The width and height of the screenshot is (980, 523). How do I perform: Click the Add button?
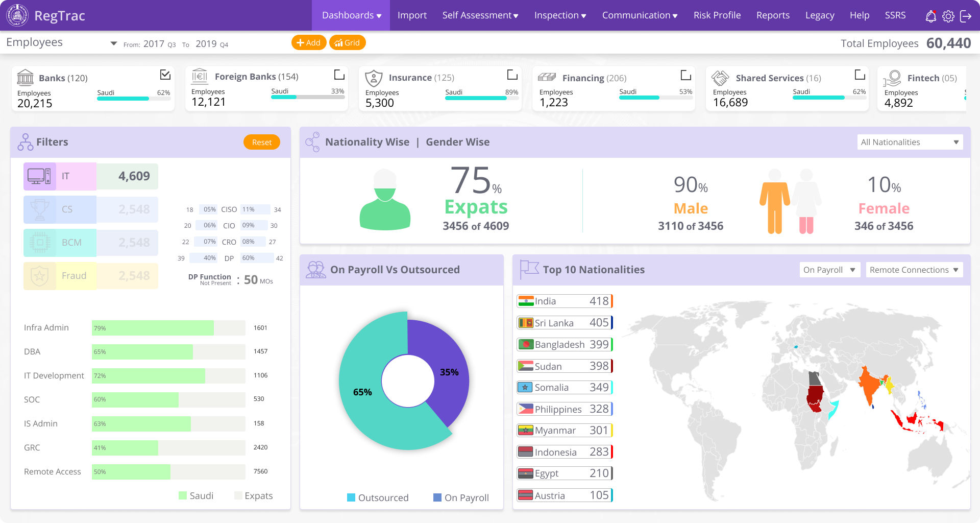pos(308,43)
